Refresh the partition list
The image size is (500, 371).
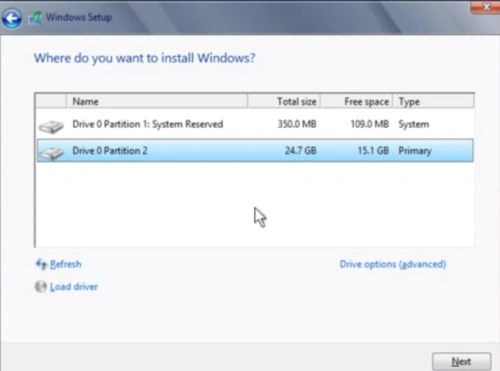(x=65, y=264)
